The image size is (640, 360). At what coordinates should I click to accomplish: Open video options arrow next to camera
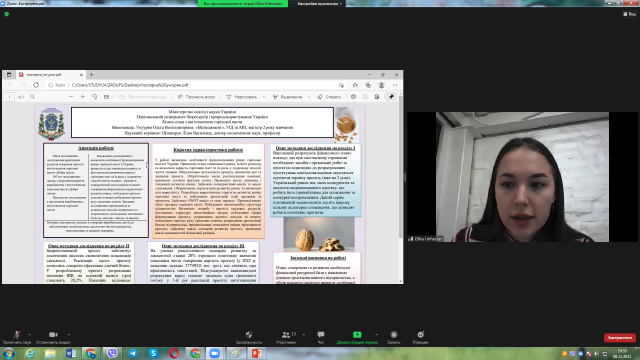pyautogui.click(x=69, y=335)
